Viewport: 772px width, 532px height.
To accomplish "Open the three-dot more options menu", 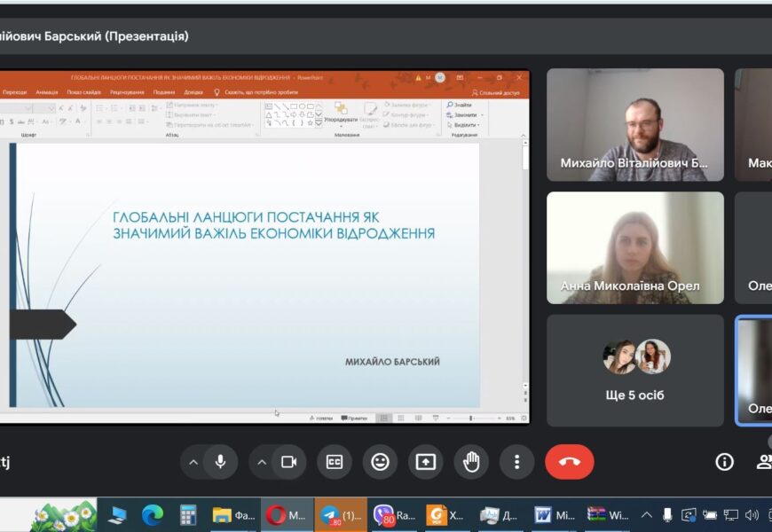I will point(516,462).
